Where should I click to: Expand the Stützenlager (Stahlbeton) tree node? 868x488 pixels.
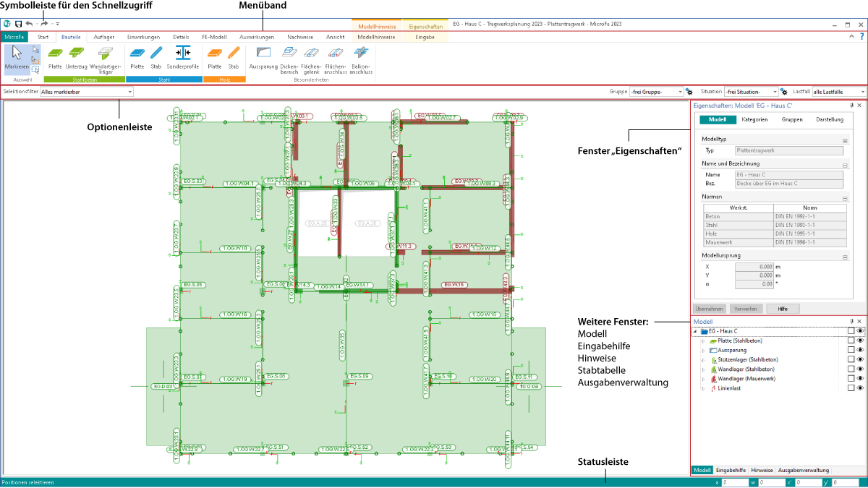pyautogui.click(x=702, y=359)
